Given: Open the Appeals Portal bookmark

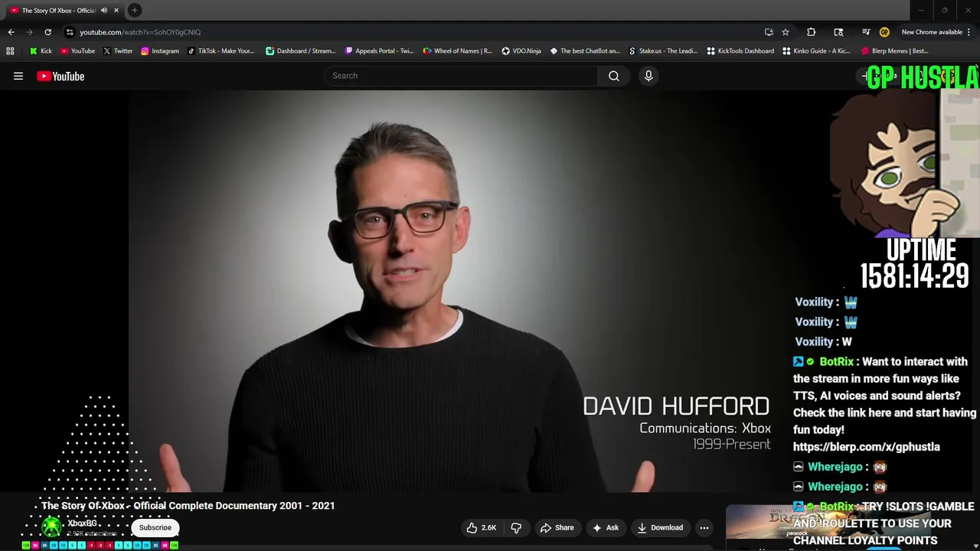Looking at the screenshot, I should tap(379, 51).
